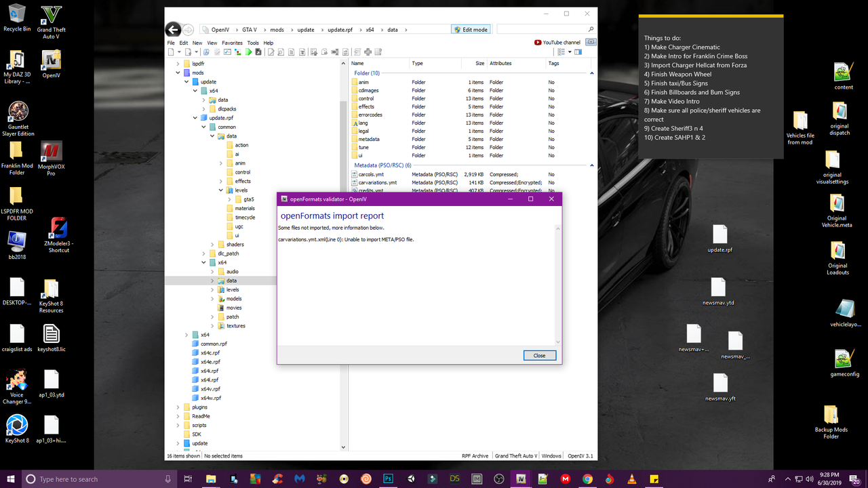Select update.rpf file on desktop
The image size is (868, 488).
pos(719,239)
